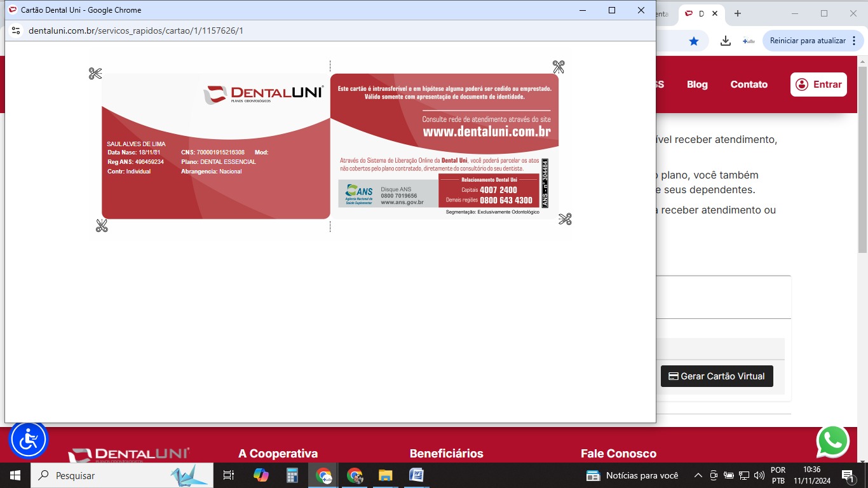
Task: Click the blue plus extension icon in Chrome toolbar
Action: 749,41
